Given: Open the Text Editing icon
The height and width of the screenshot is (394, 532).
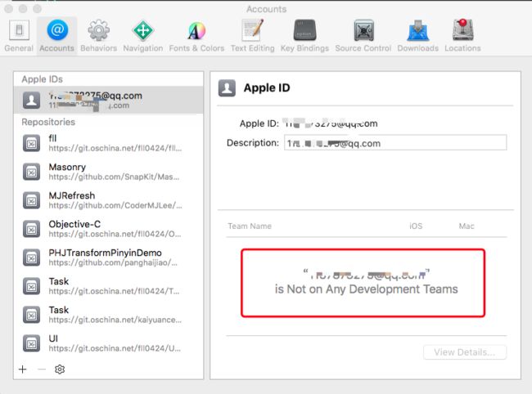Looking at the screenshot, I should pos(253,29).
